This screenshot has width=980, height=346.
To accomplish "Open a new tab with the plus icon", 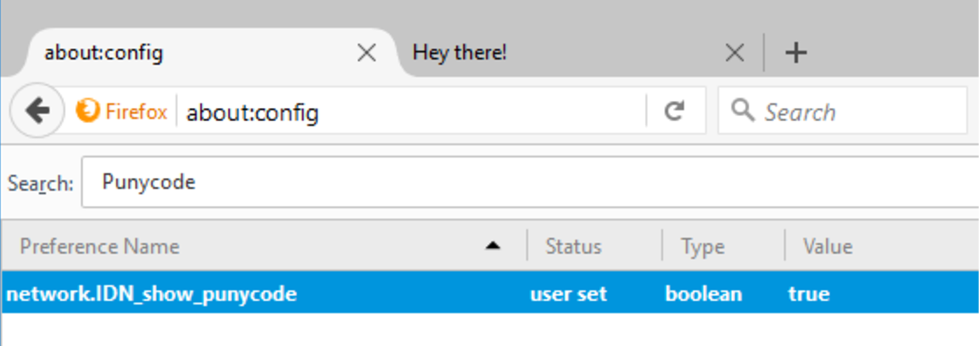I will click(x=796, y=53).
